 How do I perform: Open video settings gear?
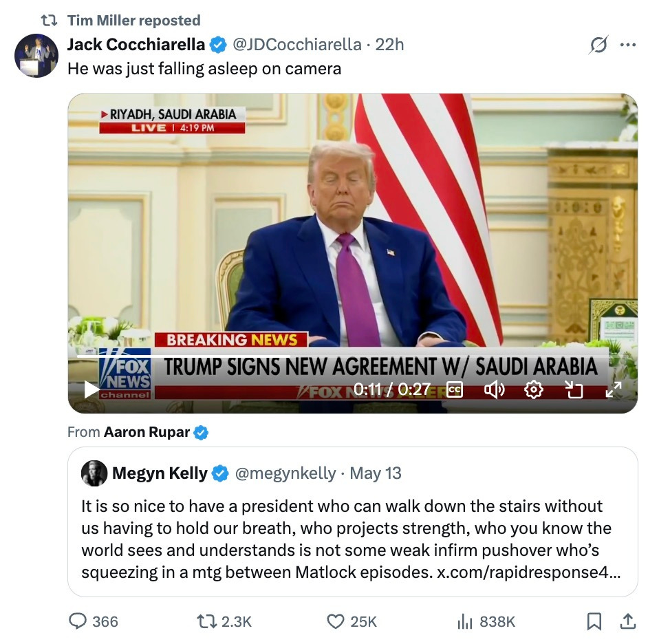click(x=534, y=389)
